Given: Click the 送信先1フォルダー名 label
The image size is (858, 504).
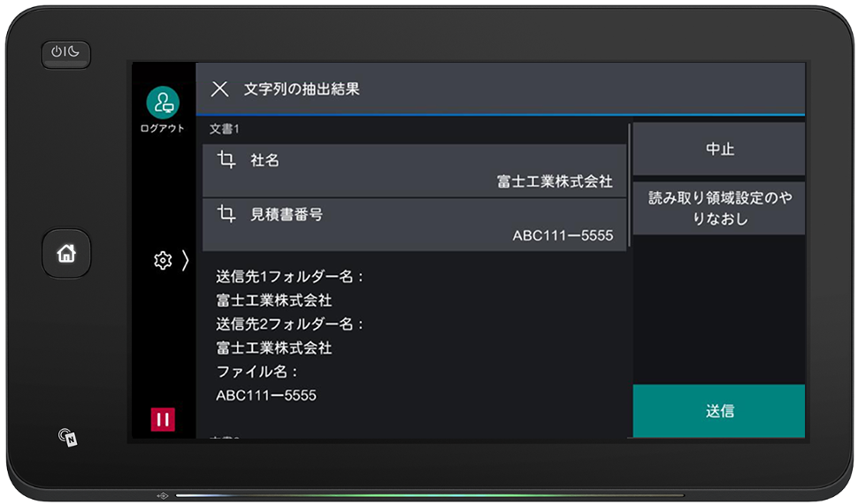Looking at the screenshot, I should (290, 277).
